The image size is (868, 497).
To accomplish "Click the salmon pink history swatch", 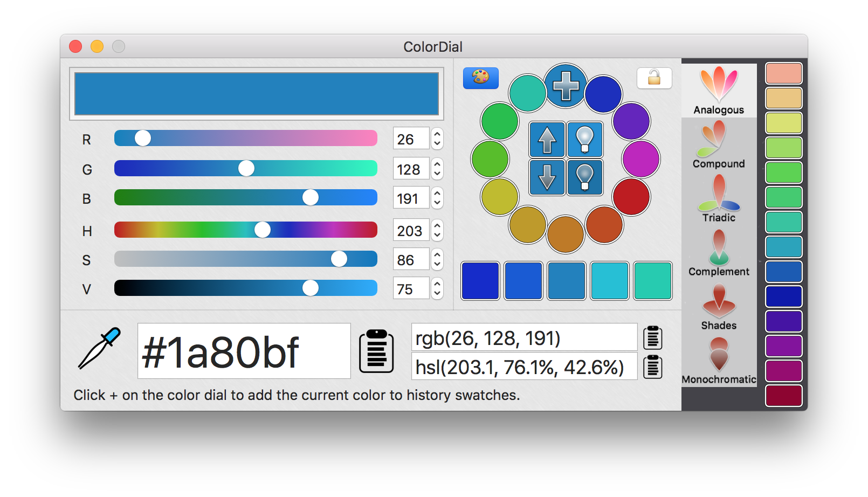I will click(784, 73).
